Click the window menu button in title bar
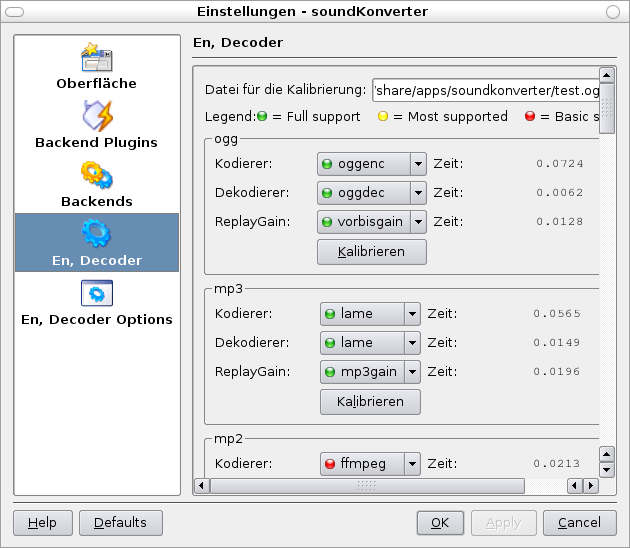 [x=14, y=12]
